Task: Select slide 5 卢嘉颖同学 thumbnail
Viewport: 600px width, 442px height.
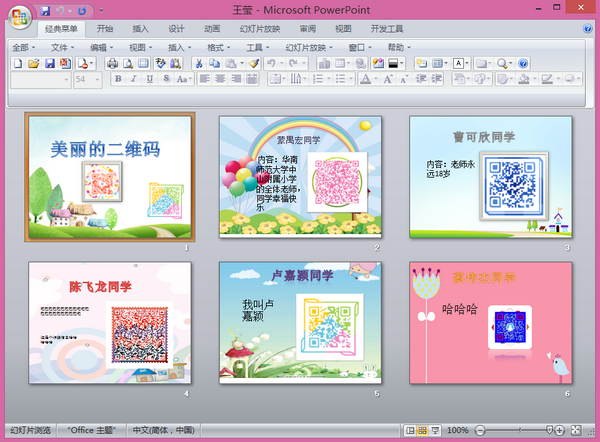Action: (x=300, y=323)
